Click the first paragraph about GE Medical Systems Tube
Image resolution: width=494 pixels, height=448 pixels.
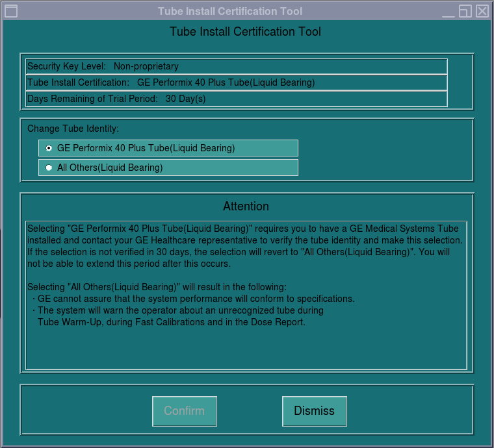pyautogui.click(x=244, y=246)
